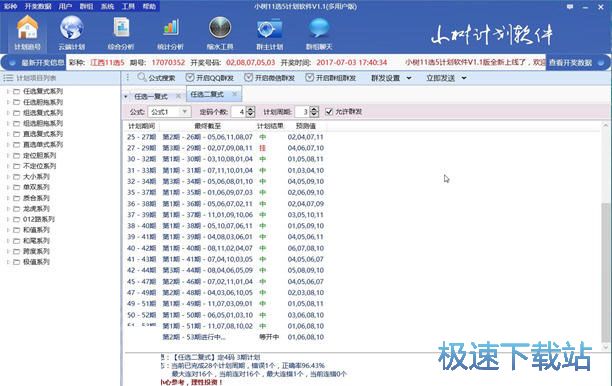Close the 任选一复式 tab
Screen dimensions: 612x386
point(178,96)
